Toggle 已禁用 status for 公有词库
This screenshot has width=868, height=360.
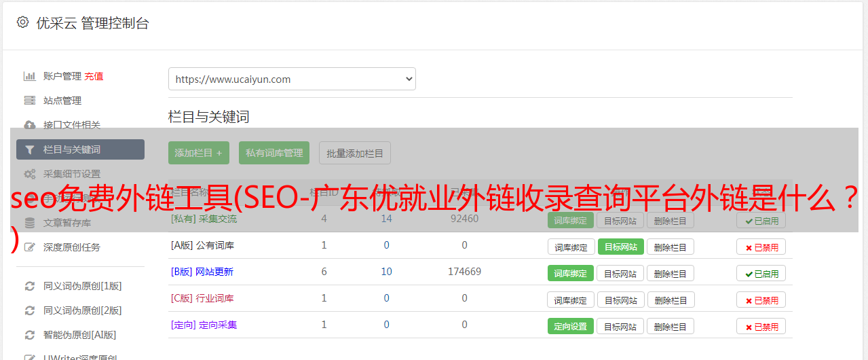point(761,247)
